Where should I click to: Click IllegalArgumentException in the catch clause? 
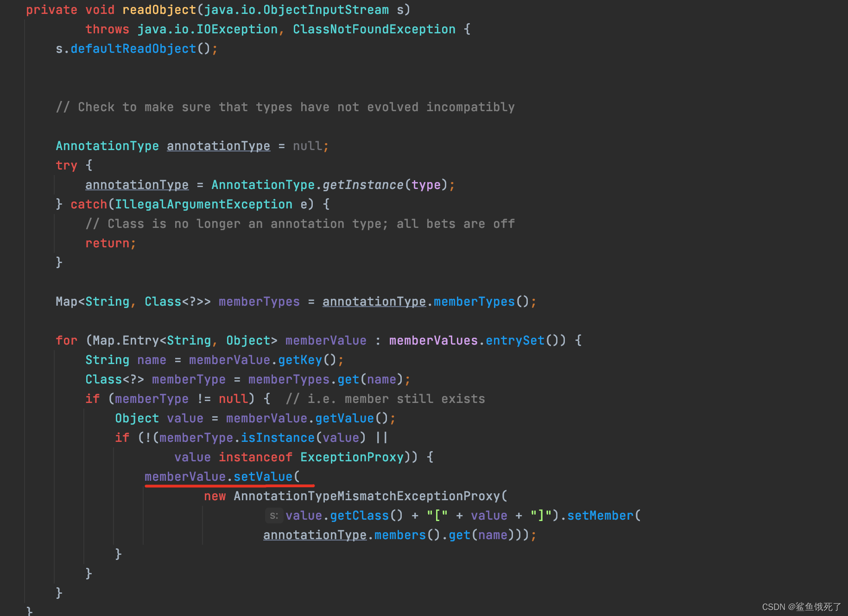point(204,204)
